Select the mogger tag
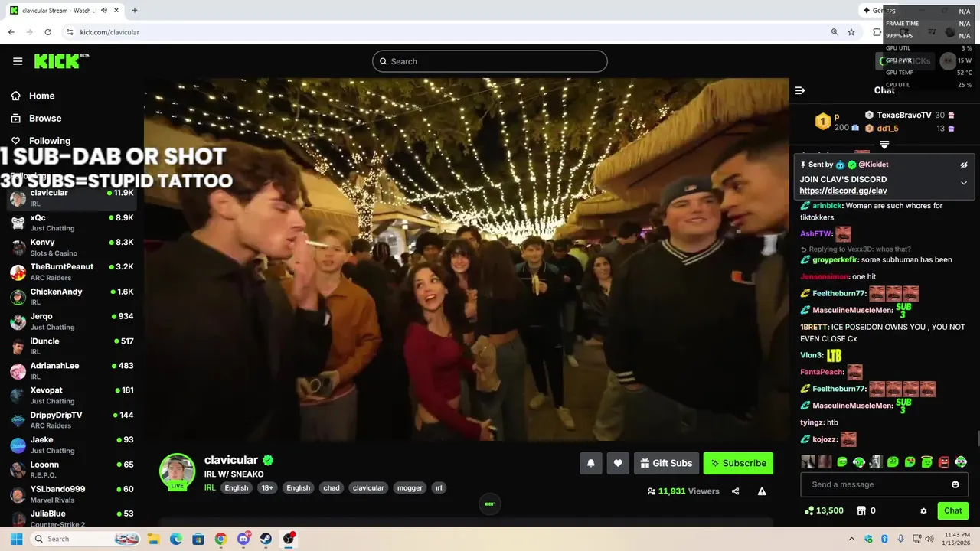Viewport: 980px width, 551px height. [x=410, y=487]
